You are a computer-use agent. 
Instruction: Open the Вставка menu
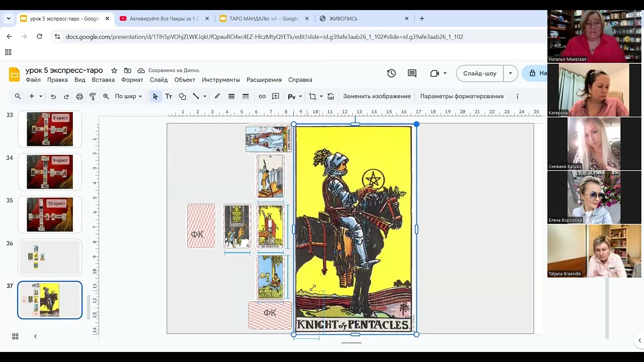tap(103, 80)
